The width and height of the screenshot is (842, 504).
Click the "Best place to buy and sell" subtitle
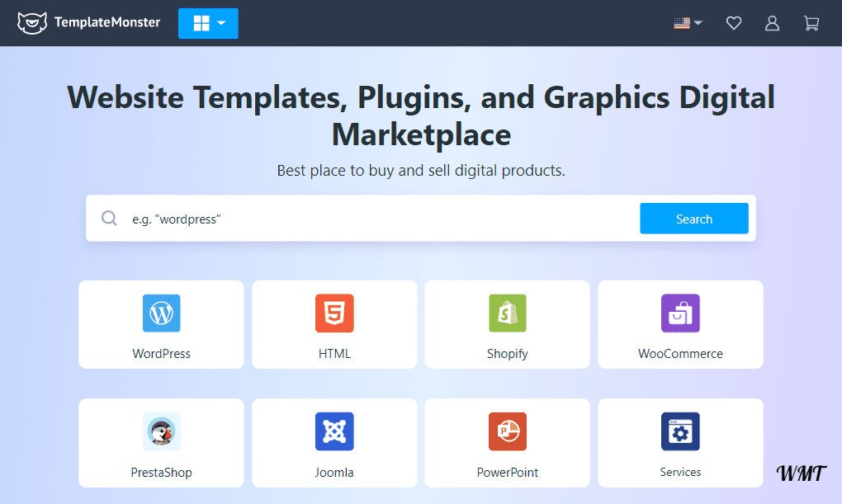(421, 170)
